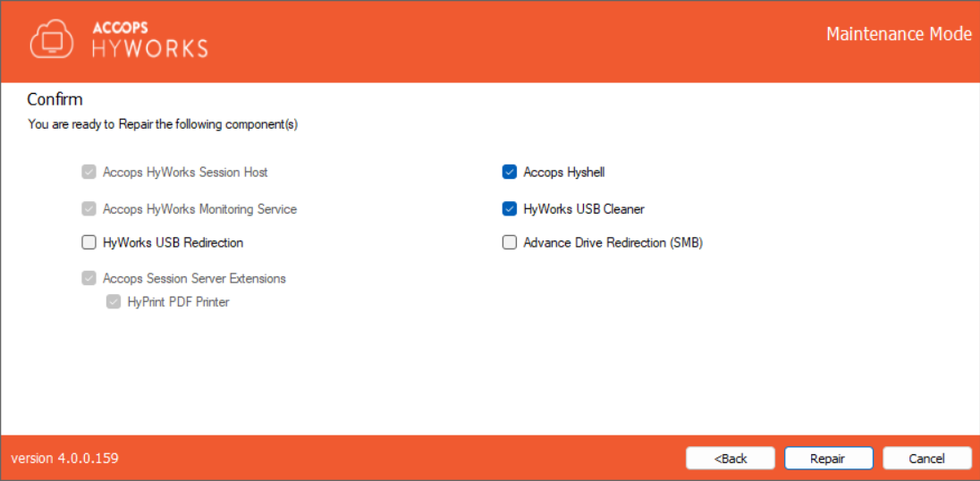
Task: Enable Advance Drive Redirection (SMB) checkbox
Action: click(510, 242)
